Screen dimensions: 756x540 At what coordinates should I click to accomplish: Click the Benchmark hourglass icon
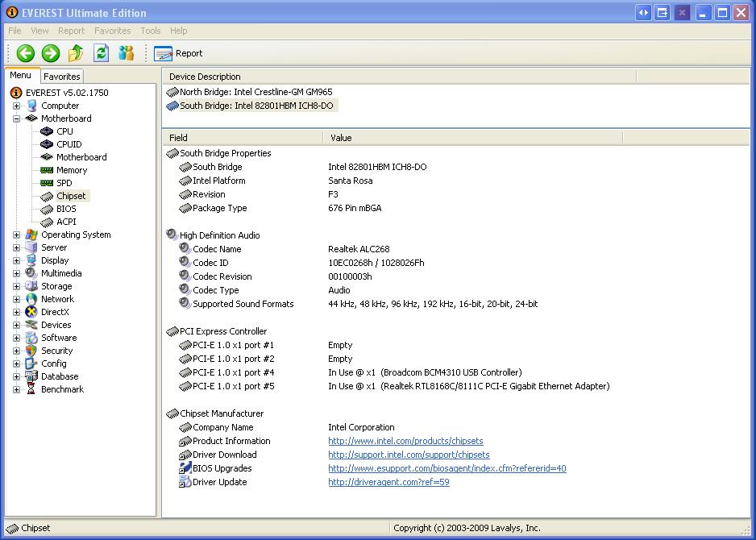click(x=31, y=389)
